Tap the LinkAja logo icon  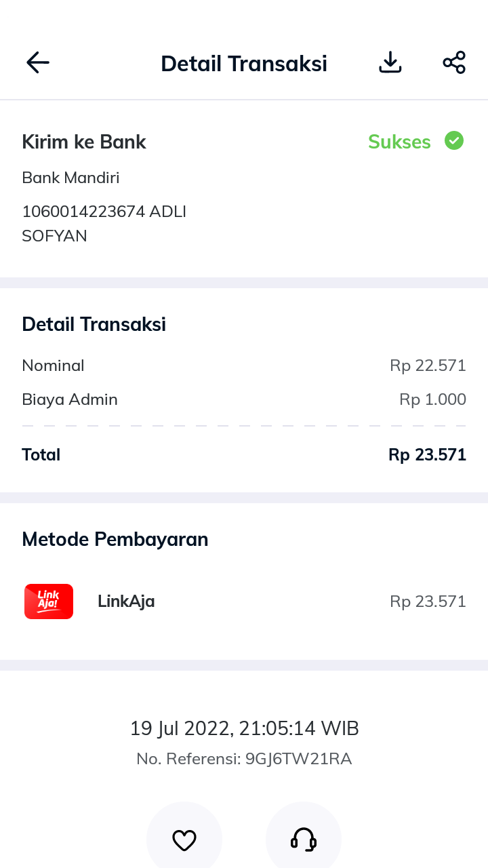click(49, 601)
